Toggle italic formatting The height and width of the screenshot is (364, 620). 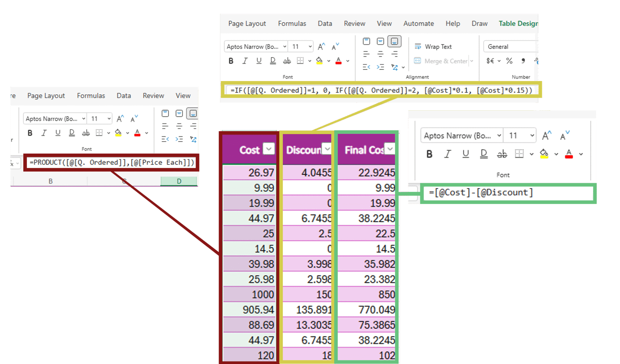pyautogui.click(x=245, y=61)
